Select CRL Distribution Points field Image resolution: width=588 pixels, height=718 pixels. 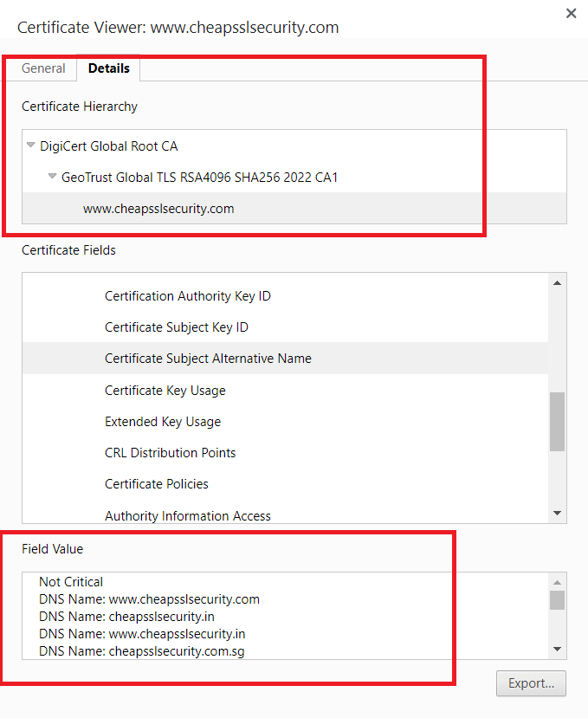285,453
